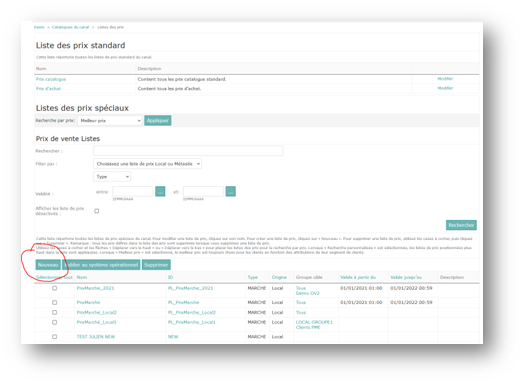This screenshot has width=525, height=386.
Task: Sort table by Type column
Action: (253, 277)
